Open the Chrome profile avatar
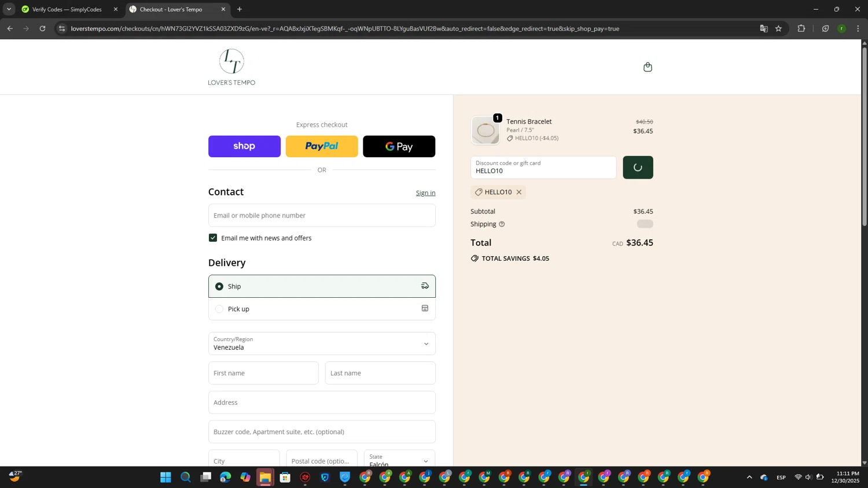 point(842,28)
